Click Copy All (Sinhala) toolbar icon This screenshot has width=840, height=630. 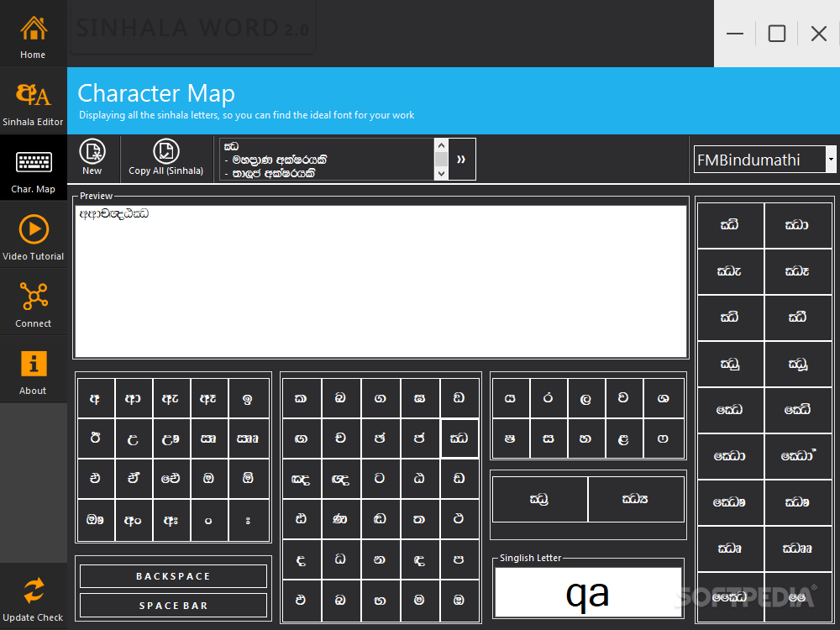(x=166, y=157)
